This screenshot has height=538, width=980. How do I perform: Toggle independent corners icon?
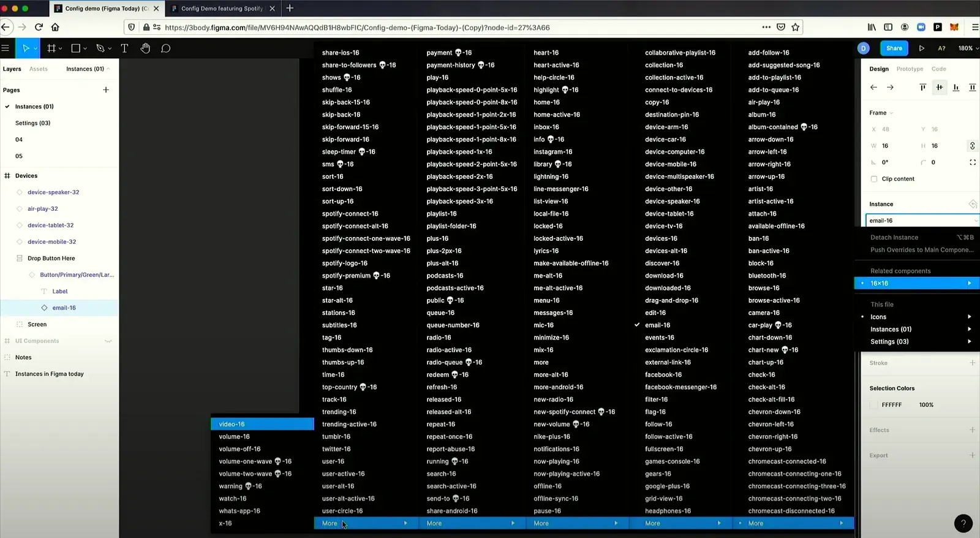973,162
